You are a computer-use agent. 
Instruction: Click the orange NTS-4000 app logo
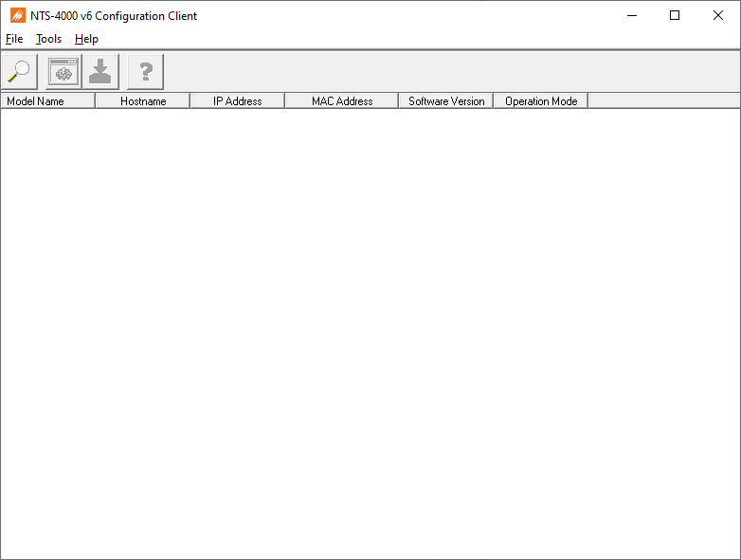[x=17, y=15]
